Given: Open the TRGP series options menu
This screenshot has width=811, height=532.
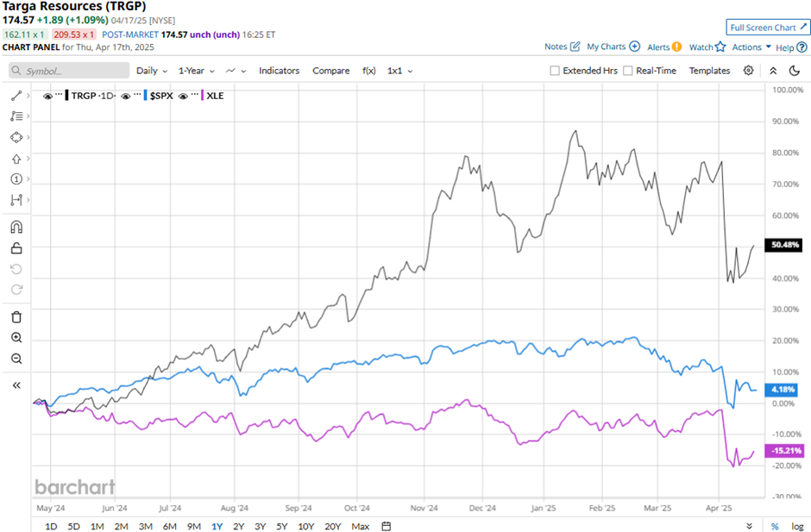Looking at the screenshot, I should (x=59, y=95).
